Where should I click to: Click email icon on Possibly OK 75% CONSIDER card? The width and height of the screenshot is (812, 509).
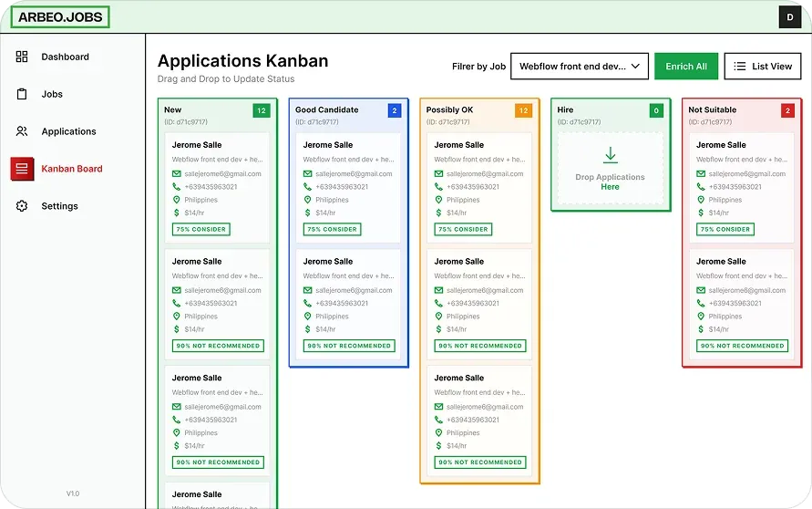pyautogui.click(x=438, y=173)
